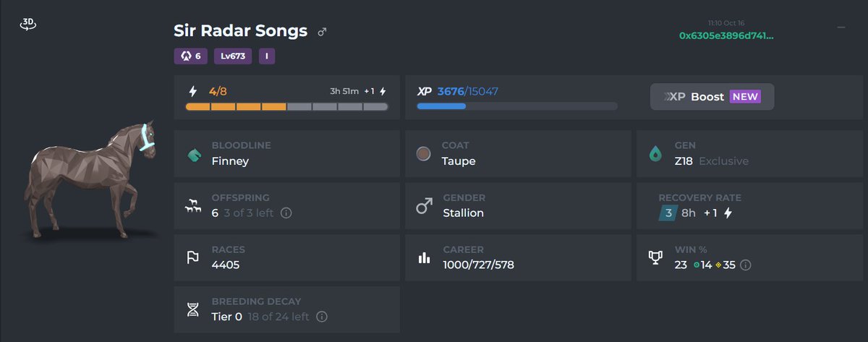
Task: Click the races flag icon
Action: (193, 258)
